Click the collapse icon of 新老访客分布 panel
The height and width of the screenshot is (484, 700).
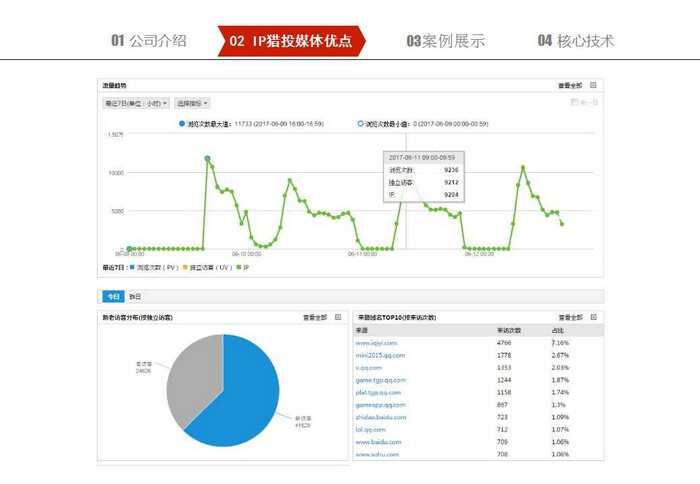(x=338, y=317)
